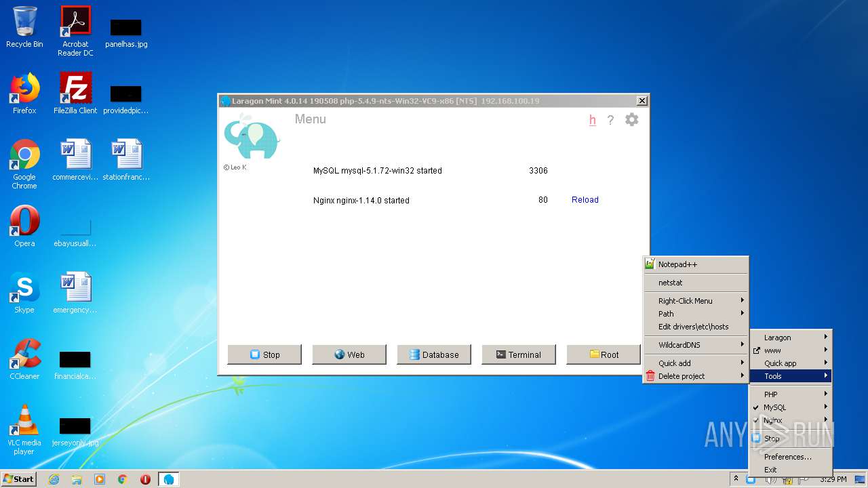Select the FileZilla Client desktop icon
This screenshot has width=868, height=488.
point(75,94)
